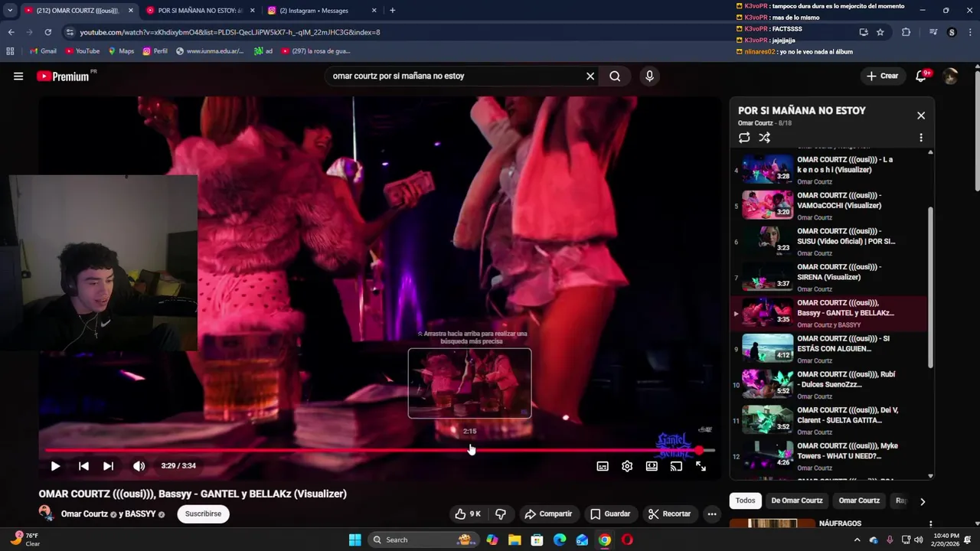
Task: Skip to next video in playlist
Action: pos(108,466)
